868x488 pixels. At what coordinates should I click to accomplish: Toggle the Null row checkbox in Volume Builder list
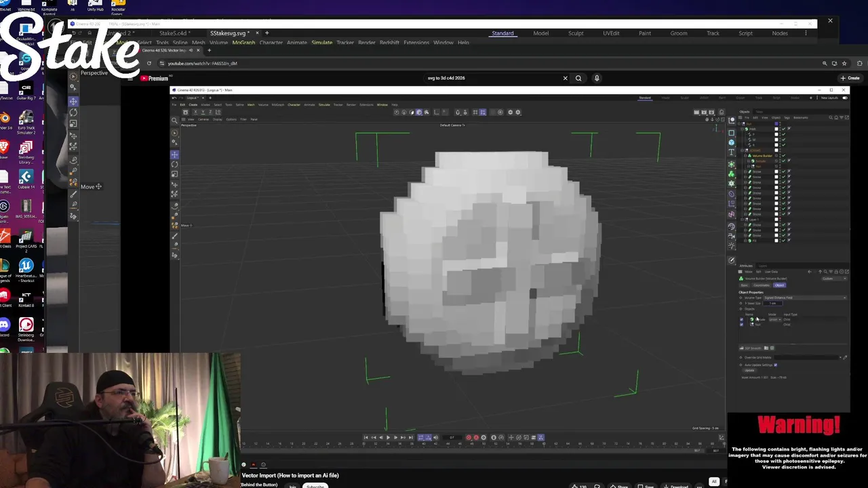741,325
